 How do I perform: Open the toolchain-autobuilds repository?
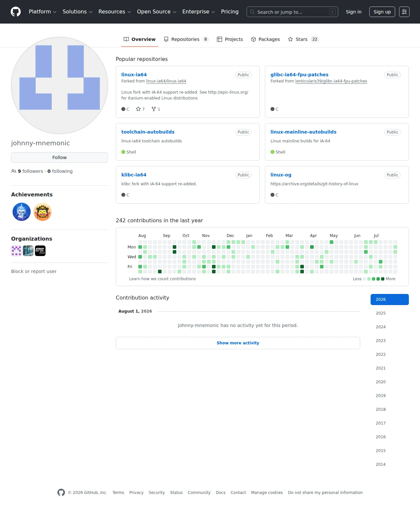click(x=148, y=132)
